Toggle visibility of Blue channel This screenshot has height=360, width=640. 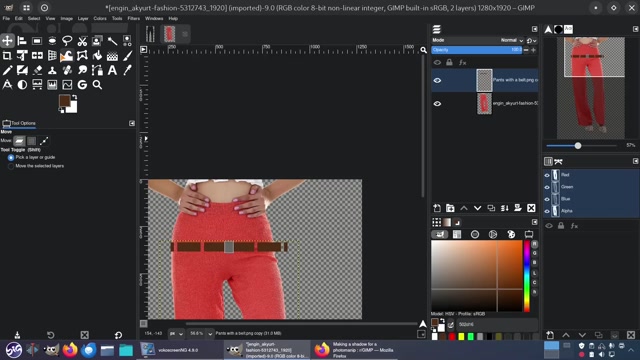click(x=547, y=199)
